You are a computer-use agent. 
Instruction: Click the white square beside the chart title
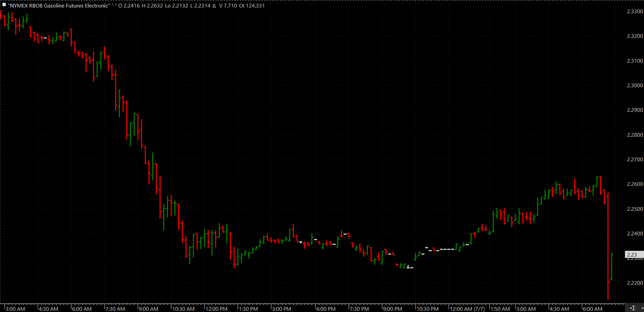(x=4, y=5)
